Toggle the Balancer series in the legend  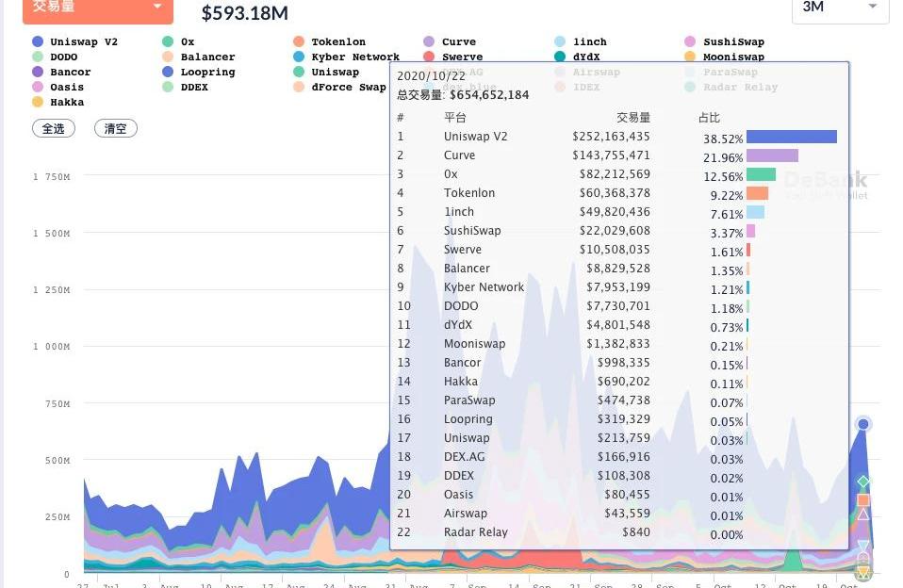tap(207, 57)
